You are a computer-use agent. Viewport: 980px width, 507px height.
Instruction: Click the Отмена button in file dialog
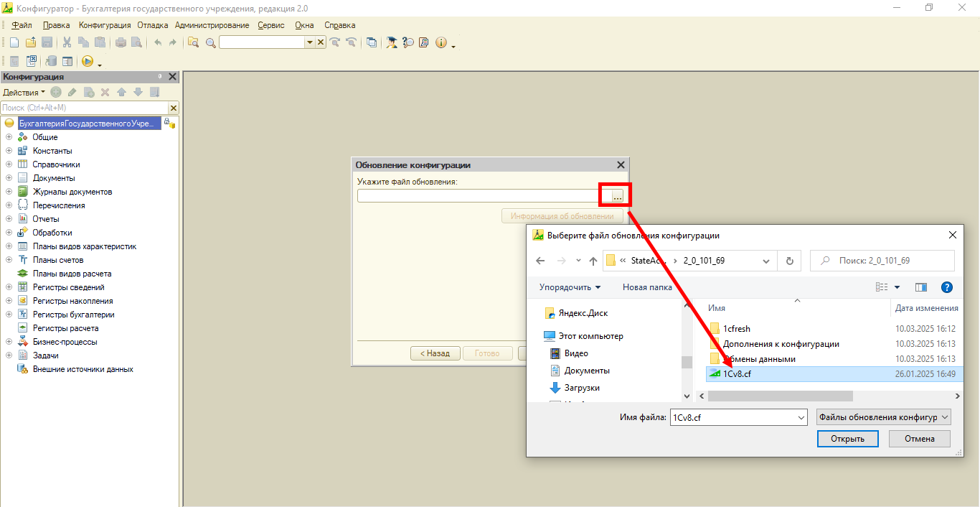coord(919,439)
